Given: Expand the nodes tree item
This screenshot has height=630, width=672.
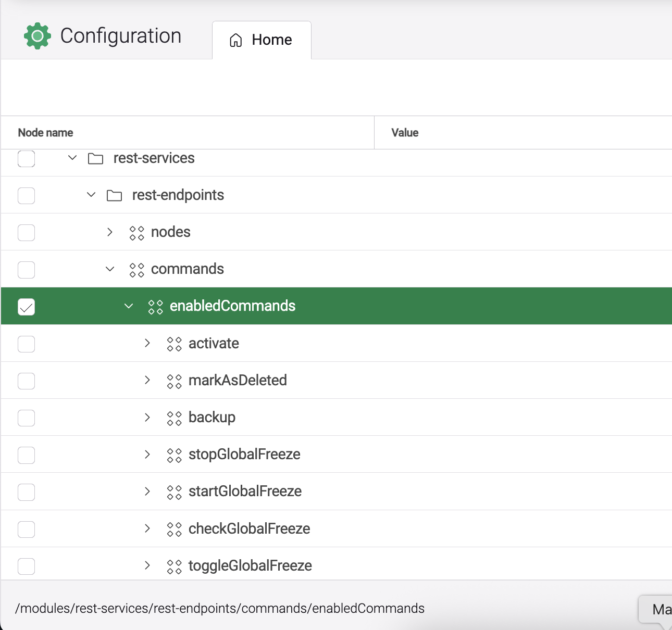Looking at the screenshot, I should point(110,232).
